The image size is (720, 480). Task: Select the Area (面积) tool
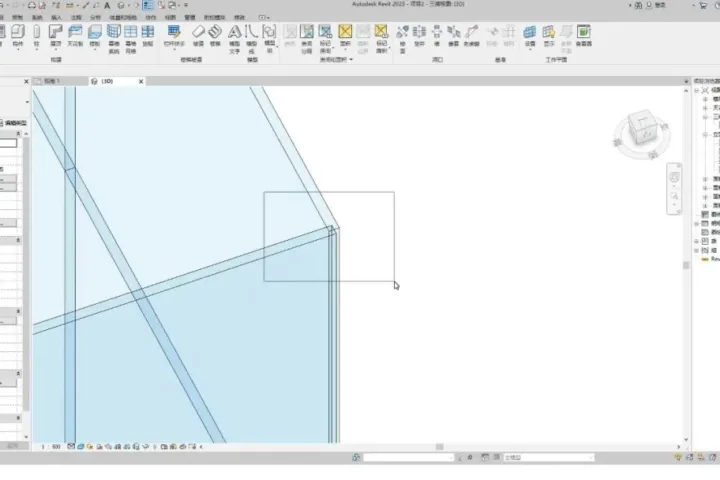[x=345, y=36]
